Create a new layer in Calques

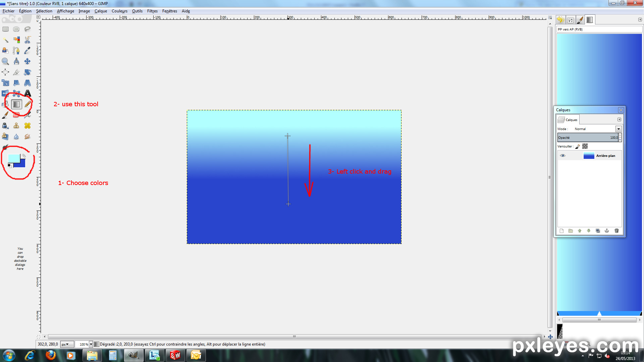[x=561, y=231]
